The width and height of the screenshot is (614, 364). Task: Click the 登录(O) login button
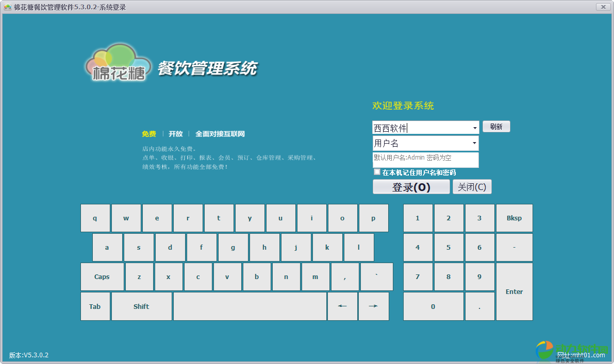click(411, 187)
